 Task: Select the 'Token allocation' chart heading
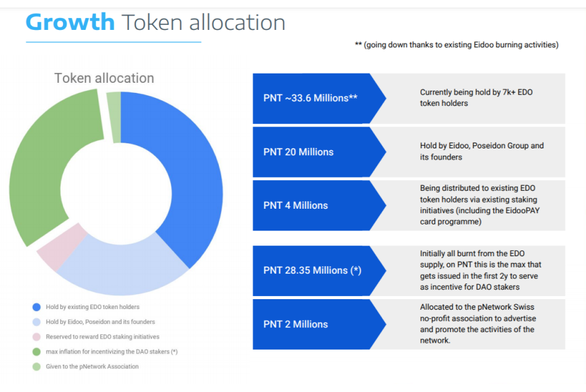(104, 78)
